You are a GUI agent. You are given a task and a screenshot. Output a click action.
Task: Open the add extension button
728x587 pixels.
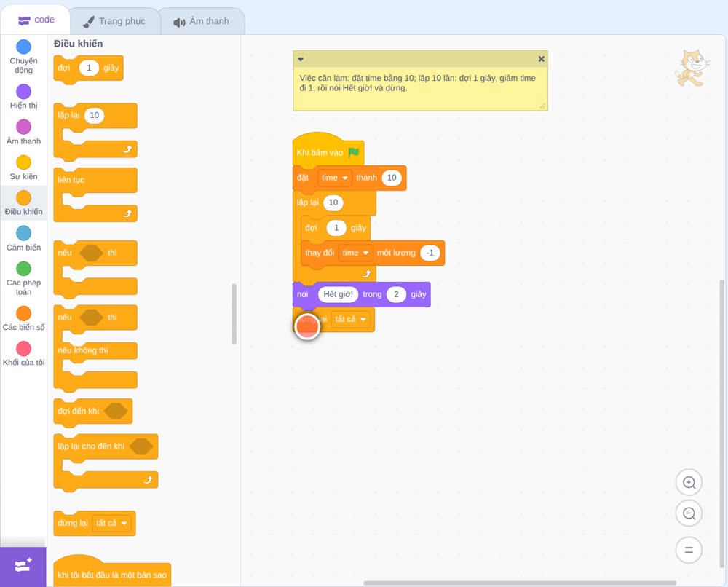coord(23,566)
